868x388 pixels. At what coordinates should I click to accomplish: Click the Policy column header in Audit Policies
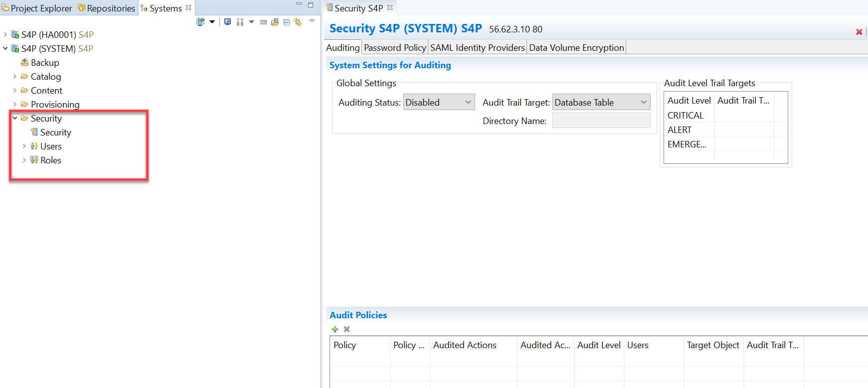(x=360, y=345)
